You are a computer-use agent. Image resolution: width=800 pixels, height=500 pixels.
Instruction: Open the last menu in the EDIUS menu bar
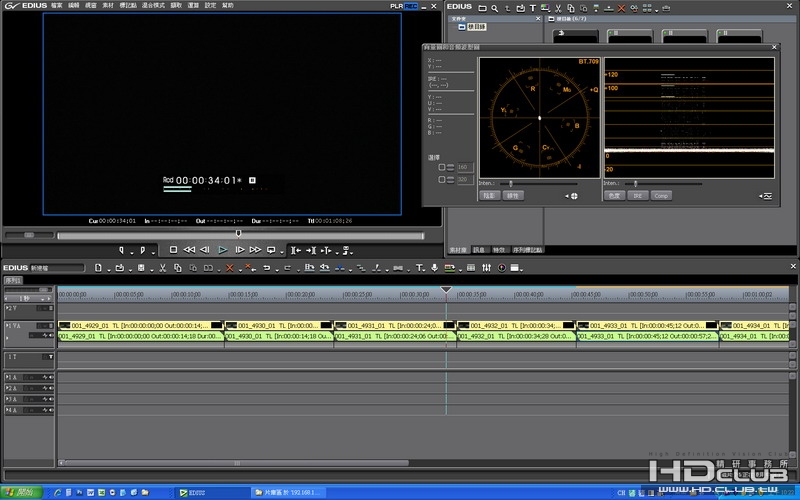tap(228, 6)
